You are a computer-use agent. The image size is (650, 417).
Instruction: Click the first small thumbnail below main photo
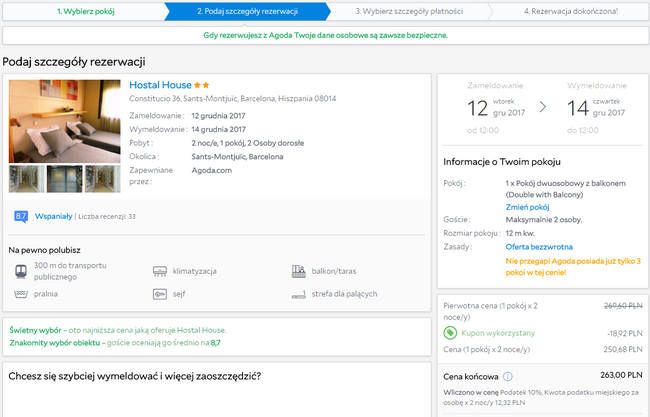pos(26,178)
